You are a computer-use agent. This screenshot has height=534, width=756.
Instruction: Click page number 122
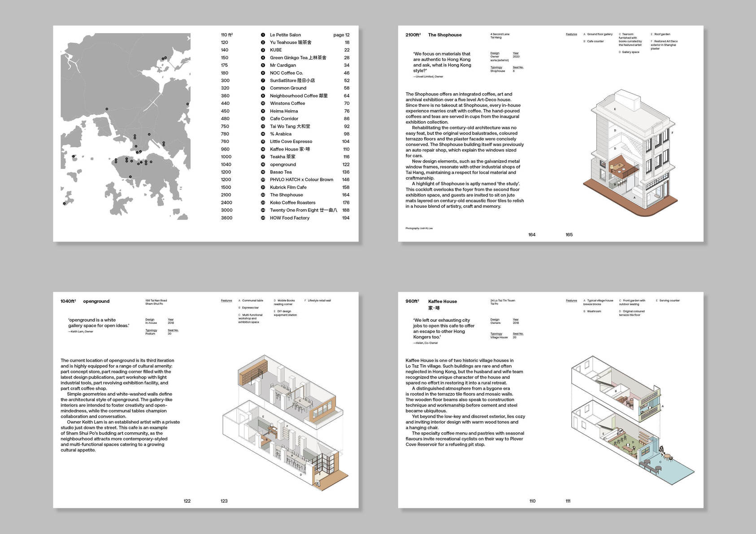coord(187,501)
